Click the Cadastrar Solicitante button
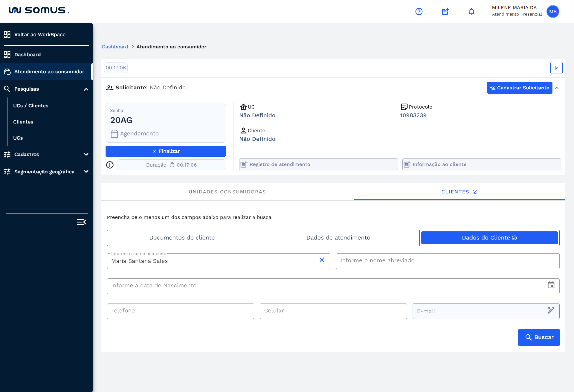Viewport: 574px width, 392px height. click(x=519, y=87)
